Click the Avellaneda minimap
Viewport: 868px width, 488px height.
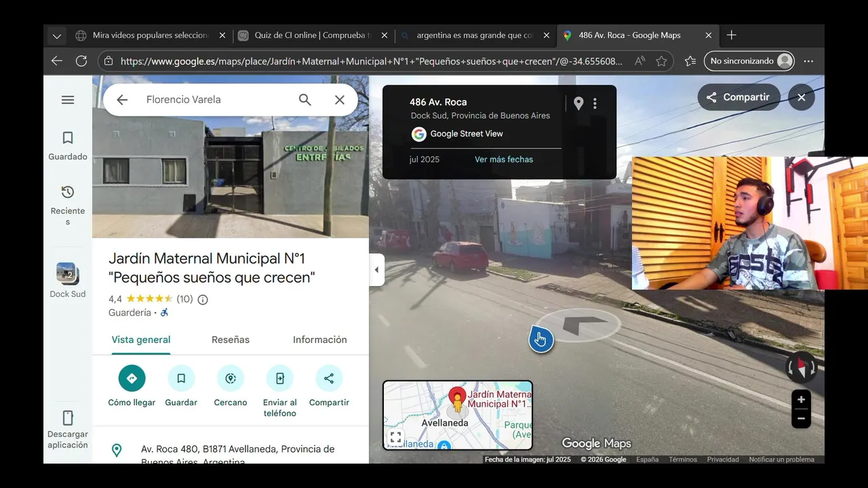pos(458,415)
